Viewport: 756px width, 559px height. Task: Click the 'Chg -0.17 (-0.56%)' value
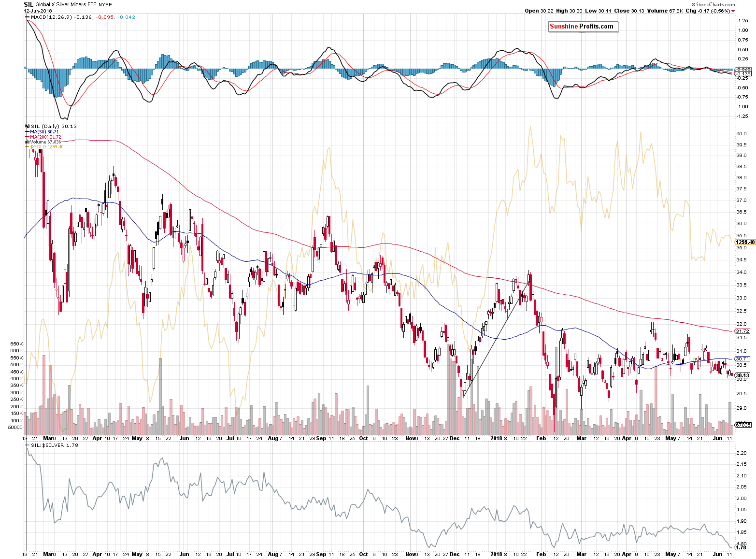point(707,11)
